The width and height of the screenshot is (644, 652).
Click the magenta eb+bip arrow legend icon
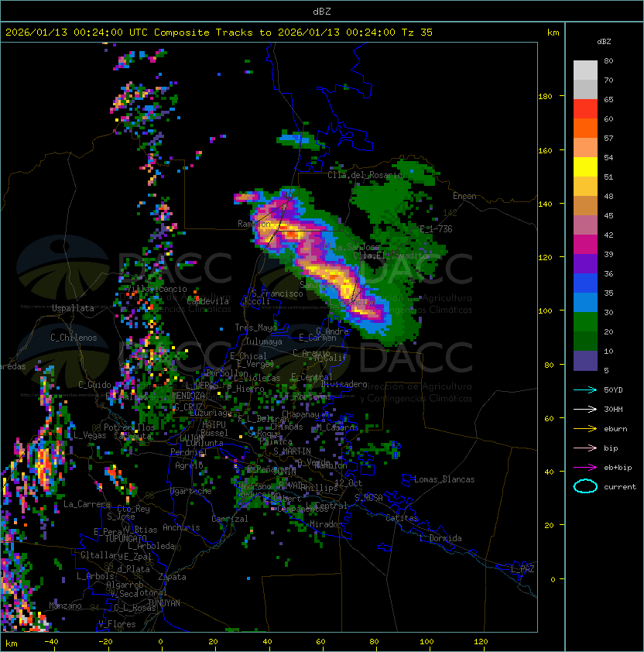pyautogui.click(x=585, y=468)
